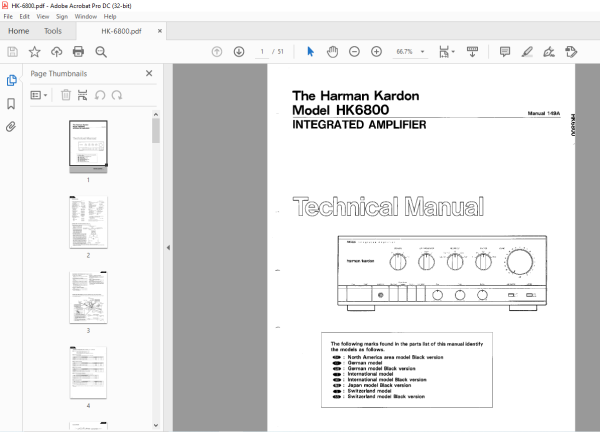Select the HK-6800.pdf document tab
The width and height of the screenshot is (600, 432).
click(121, 31)
